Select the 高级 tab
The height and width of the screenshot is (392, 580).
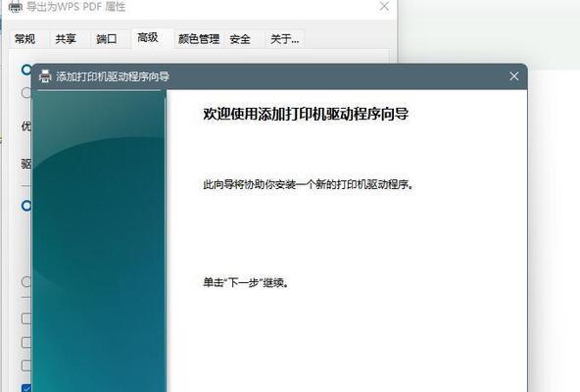point(148,38)
